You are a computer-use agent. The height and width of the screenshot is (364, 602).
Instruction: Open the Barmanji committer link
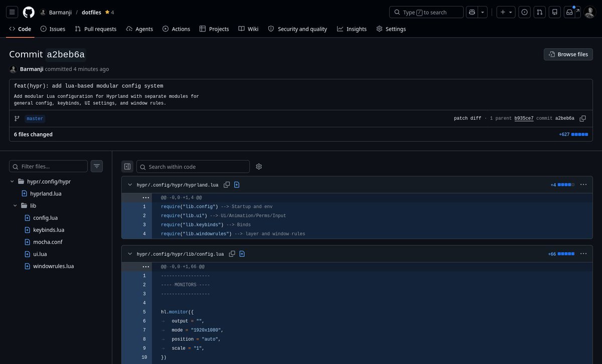(x=32, y=69)
